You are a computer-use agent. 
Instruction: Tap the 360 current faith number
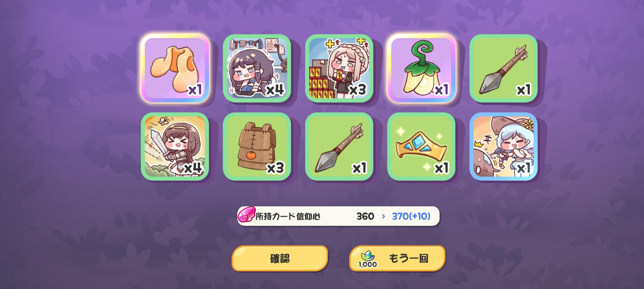click(365, 216)
